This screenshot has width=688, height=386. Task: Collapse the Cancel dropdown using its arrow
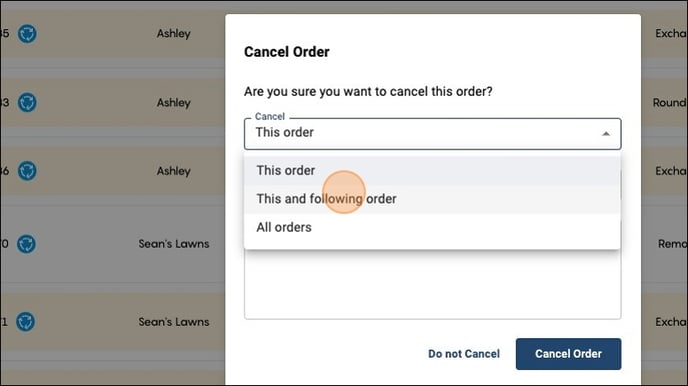(x=606, y=134)
